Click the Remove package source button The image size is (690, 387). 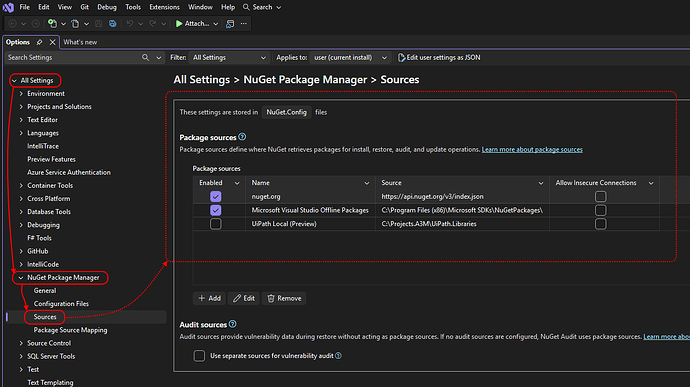(x=284, y=299)
